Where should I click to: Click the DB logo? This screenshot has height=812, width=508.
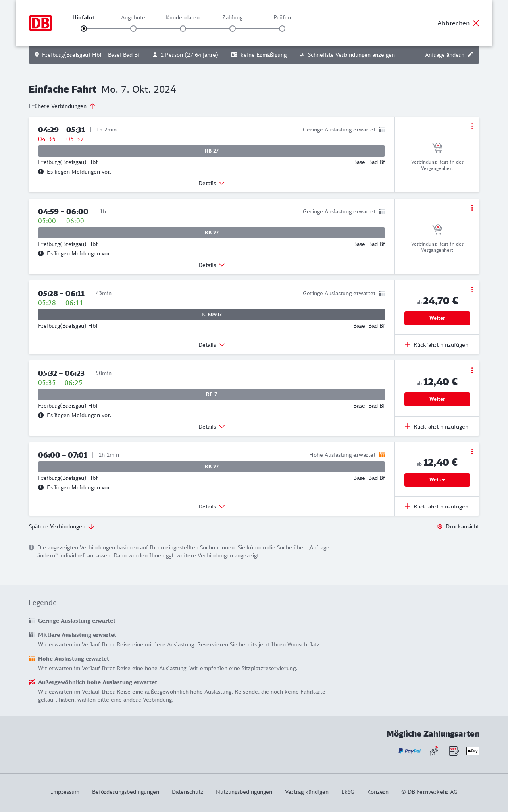(x=40, y=23)
